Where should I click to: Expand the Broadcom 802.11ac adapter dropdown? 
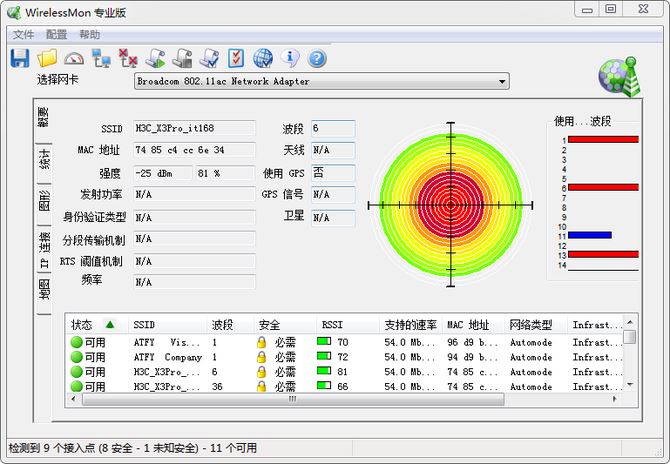click(502, 81)
